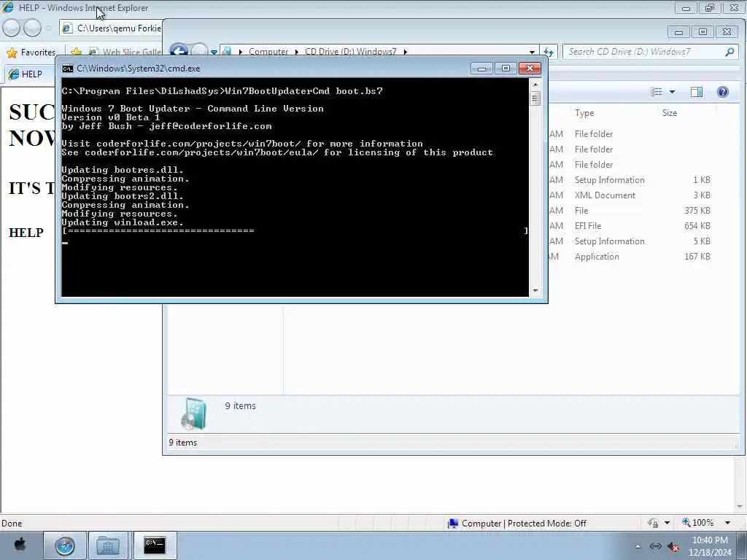Click the CD drive icon in details pane
Screen dimensions: 747x560
194,413
